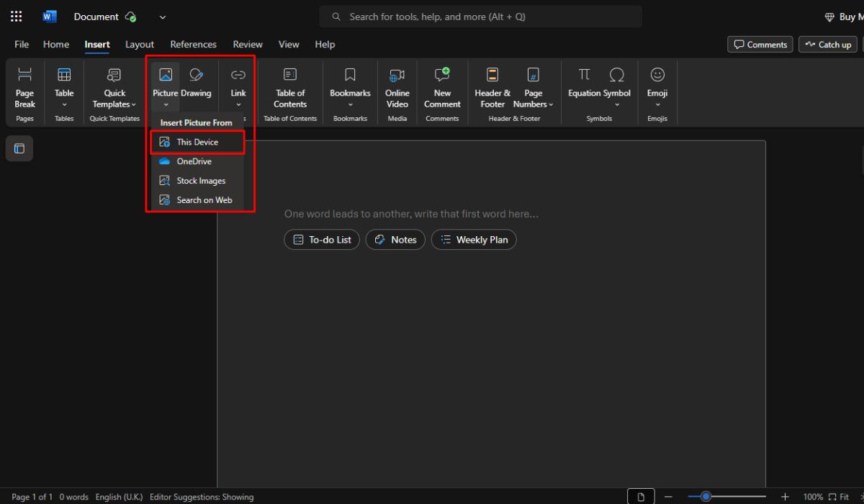
Task: Click the To-do List button
Action: click(x=322, y=240)
